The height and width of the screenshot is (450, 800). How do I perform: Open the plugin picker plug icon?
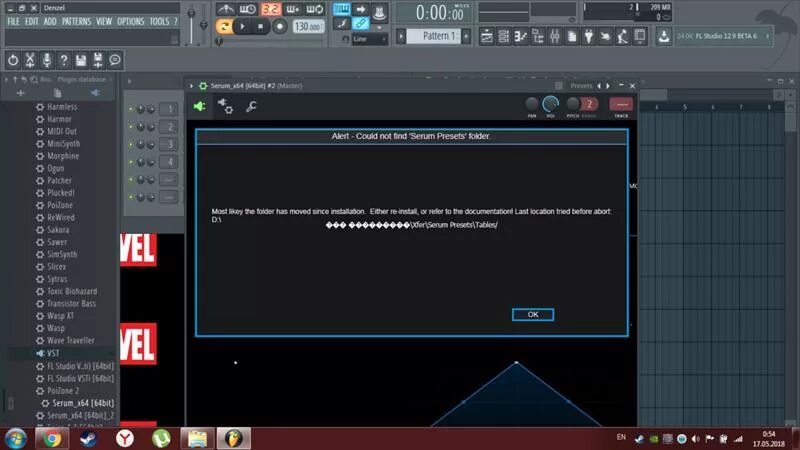click(x=589, y=36)
